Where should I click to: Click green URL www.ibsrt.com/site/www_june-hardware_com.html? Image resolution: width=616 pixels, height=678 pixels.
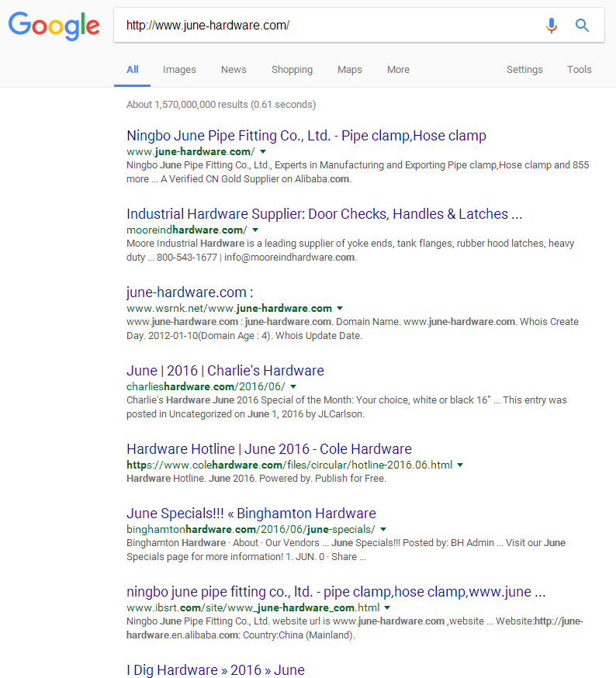[253, 607]
